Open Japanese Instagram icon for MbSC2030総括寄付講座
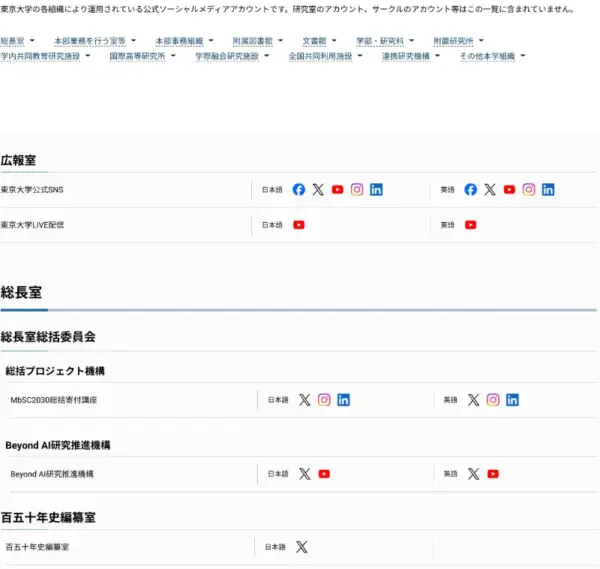 [x=324, y=400]
